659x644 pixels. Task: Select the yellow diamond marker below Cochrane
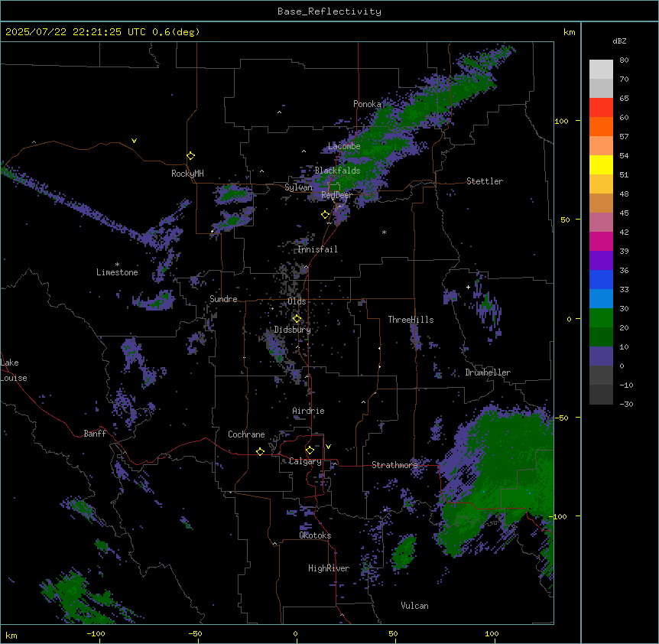click(x=260, y=451)
